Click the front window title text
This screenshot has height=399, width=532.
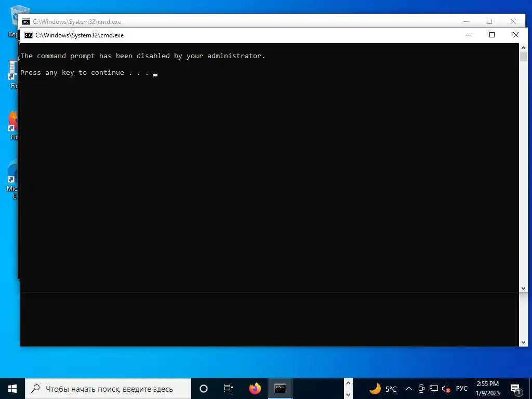pyautogui.click(x=79, y=35)
